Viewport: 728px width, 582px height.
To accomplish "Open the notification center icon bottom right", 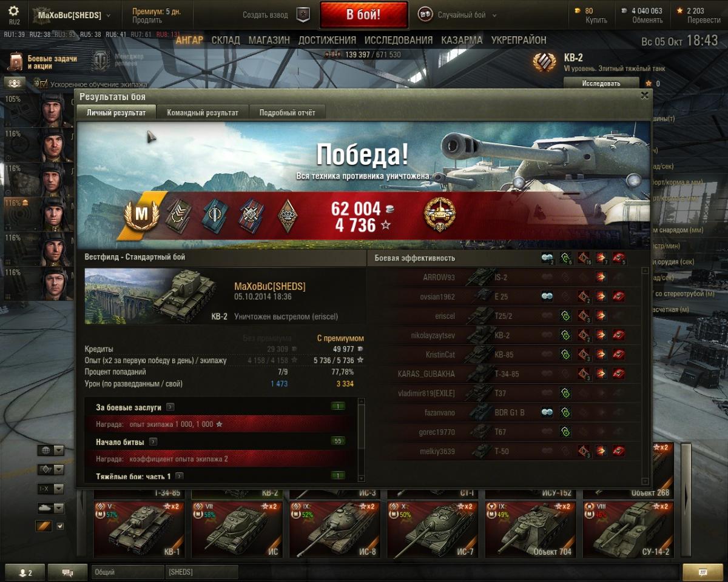I will (703, 572).
